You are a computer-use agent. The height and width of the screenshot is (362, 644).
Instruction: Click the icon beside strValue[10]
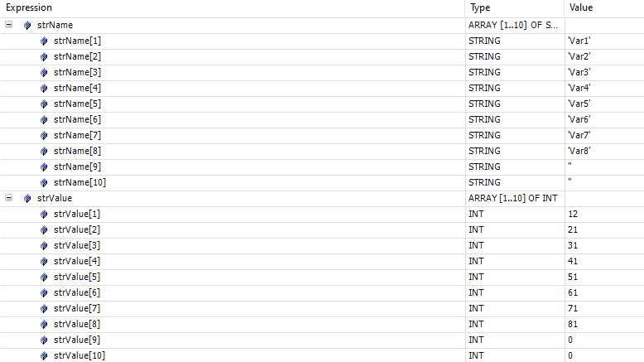[x=44, y=356]
